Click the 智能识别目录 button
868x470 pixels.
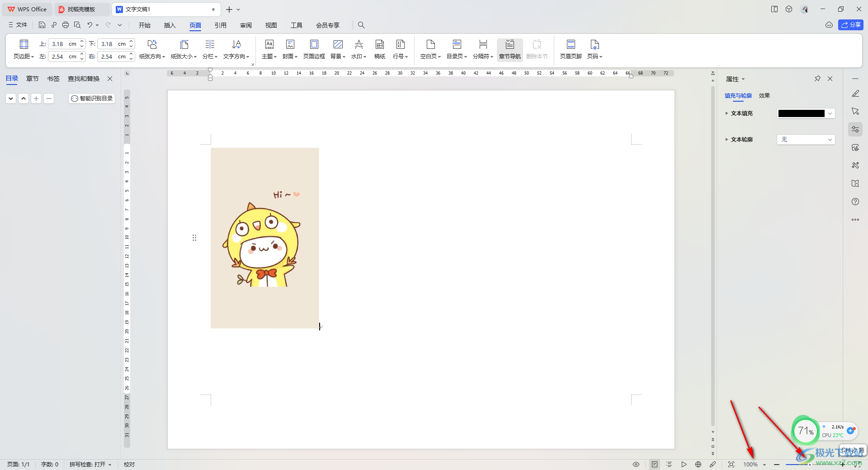point(92,98)
